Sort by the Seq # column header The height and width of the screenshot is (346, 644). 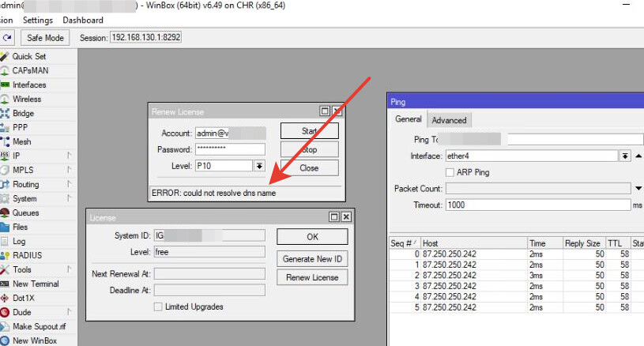(x=405, y=243)
